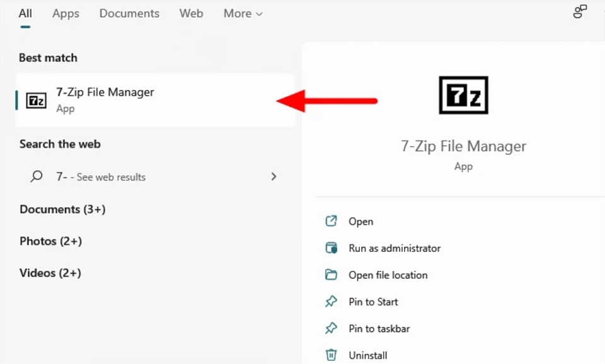This screenshot has width=605, height=364.
Task: Click the Run as administrator shield icon
Action: point(331,248)
